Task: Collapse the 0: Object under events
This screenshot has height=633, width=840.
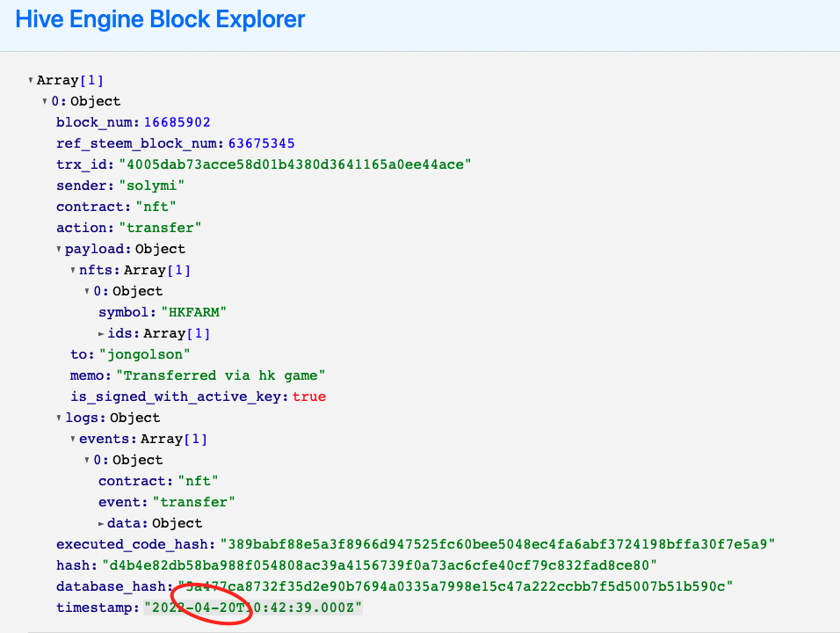Action: [87, 460]
